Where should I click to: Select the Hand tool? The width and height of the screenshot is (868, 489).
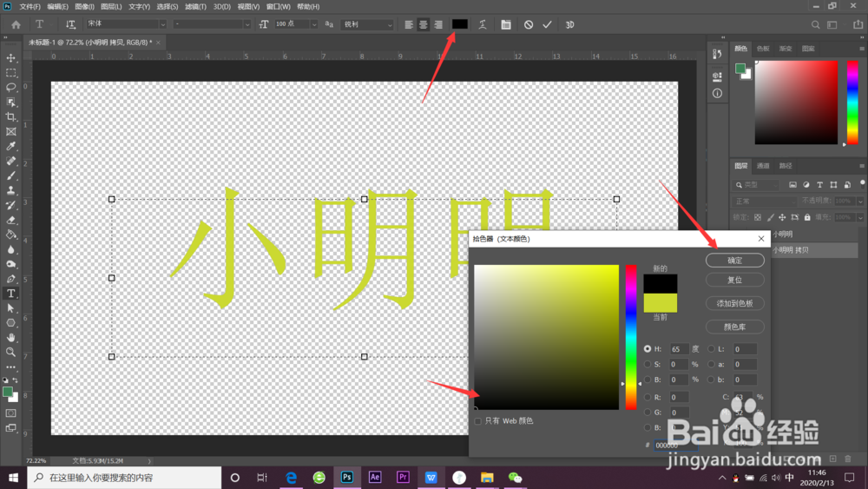(x=10, y=337)
